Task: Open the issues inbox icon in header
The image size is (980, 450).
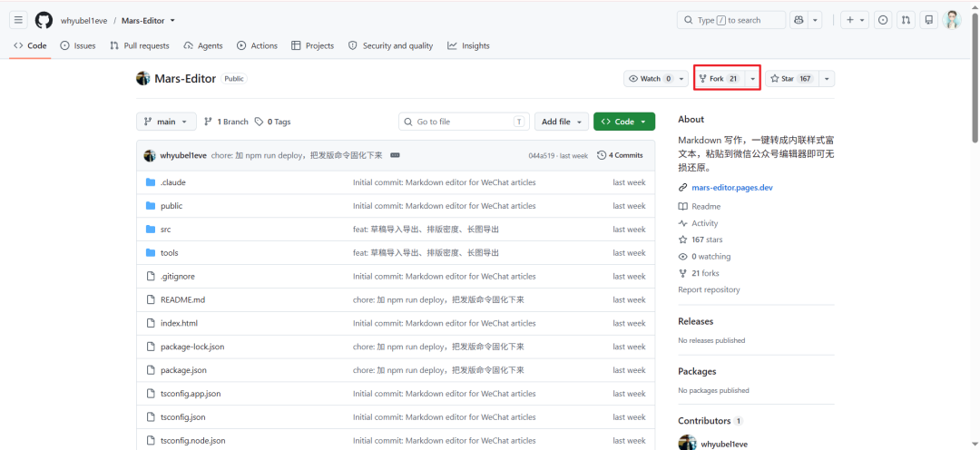Action: (x=883, y=20)
